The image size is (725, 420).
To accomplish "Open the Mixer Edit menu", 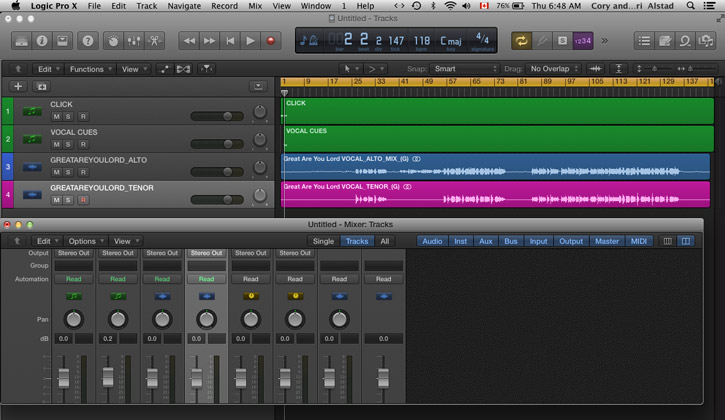I will 47,241.
